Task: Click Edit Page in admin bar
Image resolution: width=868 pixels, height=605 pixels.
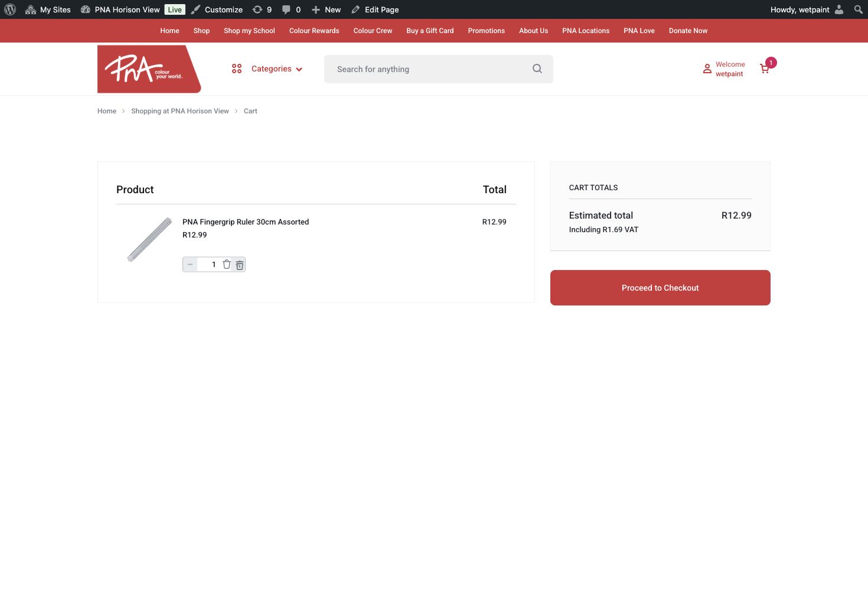Action: click(x=375, y=9)
